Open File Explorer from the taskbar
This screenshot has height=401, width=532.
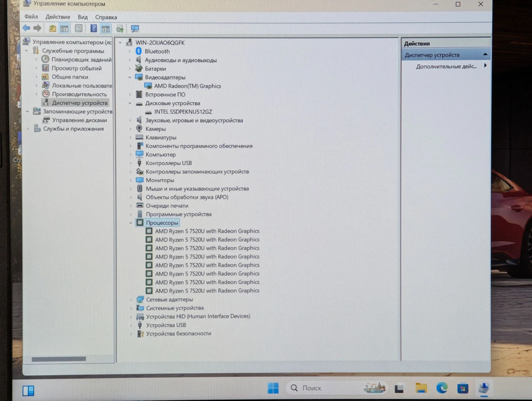tap(421, 388)
